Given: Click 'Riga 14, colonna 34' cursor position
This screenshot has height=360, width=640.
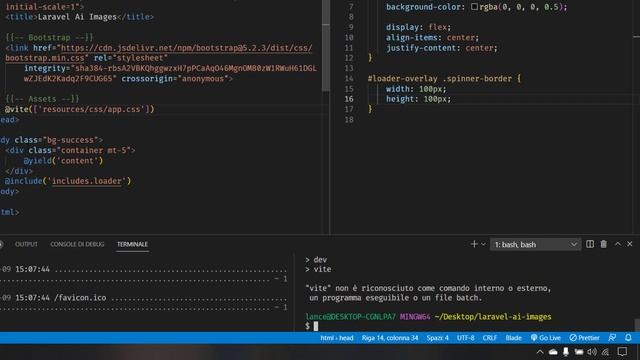Looking at the screenshot, I should pyautogui.click(x=390, y=338).
